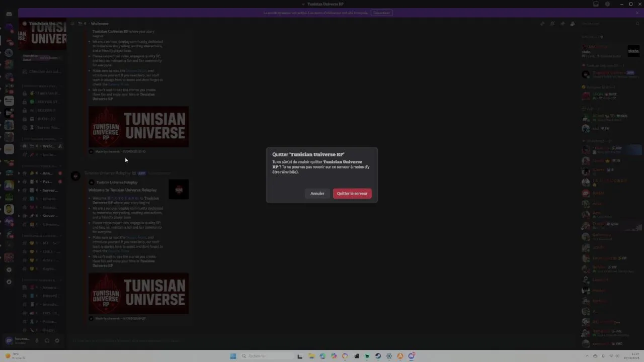
Task: Open the gear Settings icon in taskbar
Action: click(389, 356)
